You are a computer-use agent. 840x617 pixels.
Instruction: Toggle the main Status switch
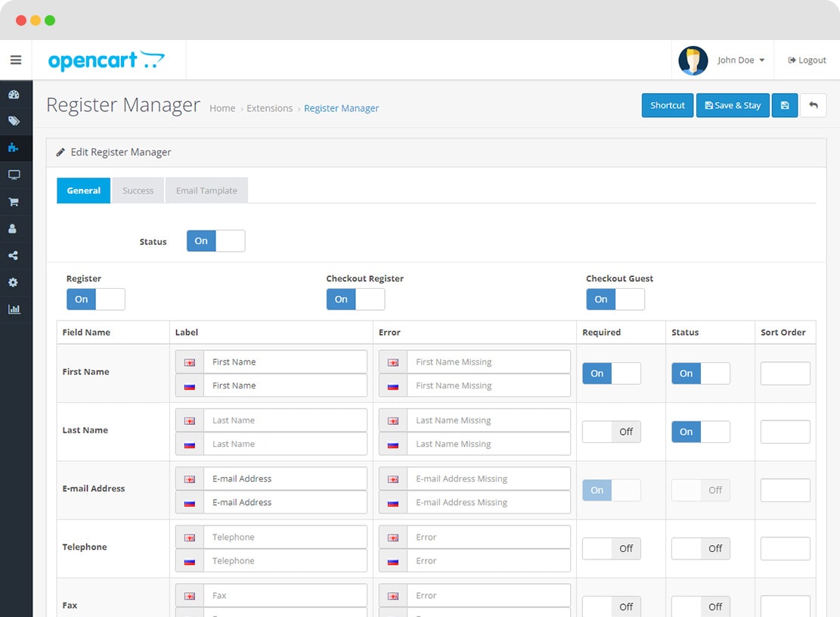(x=216, y=241)
